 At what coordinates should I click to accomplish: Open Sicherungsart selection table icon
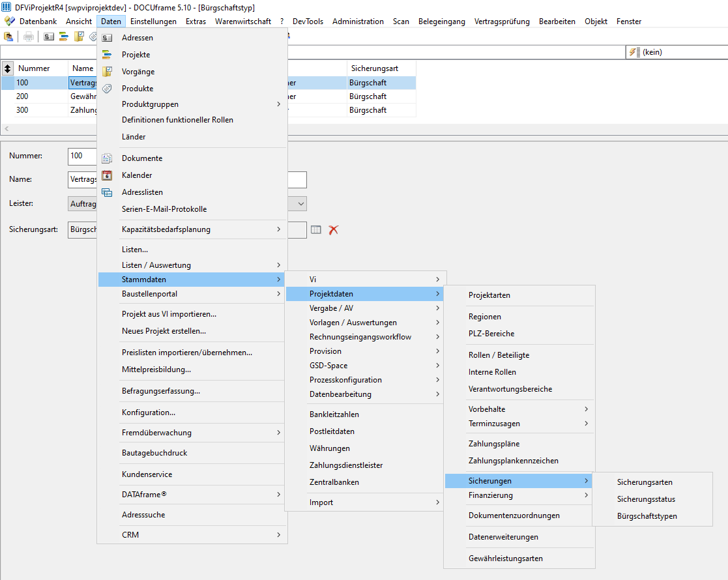pos(316,229)
